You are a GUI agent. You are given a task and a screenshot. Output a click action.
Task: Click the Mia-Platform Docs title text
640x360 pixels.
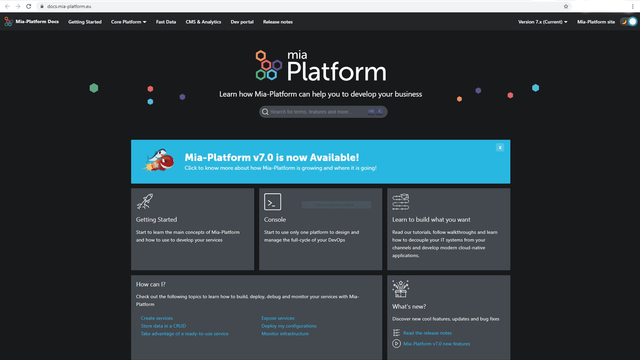pyautogui.click(x=37, y=22)
